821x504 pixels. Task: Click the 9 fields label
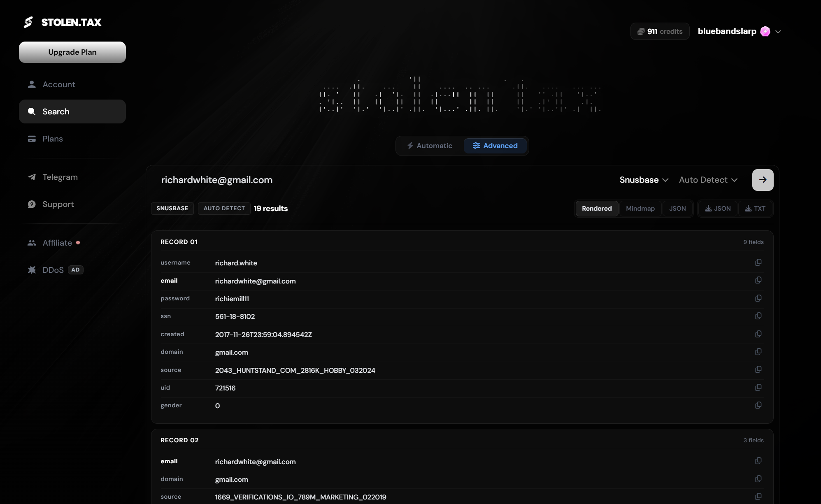pyautogui.click(x=753, y=242)
